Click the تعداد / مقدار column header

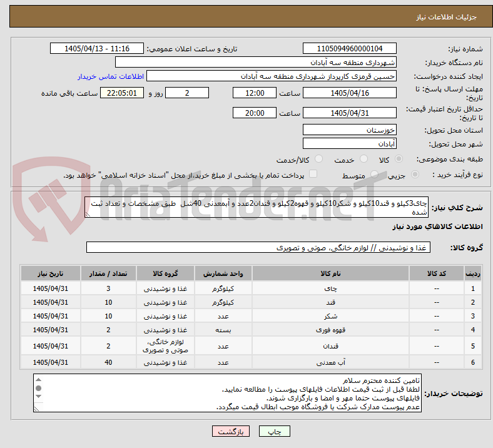point(108,273)
